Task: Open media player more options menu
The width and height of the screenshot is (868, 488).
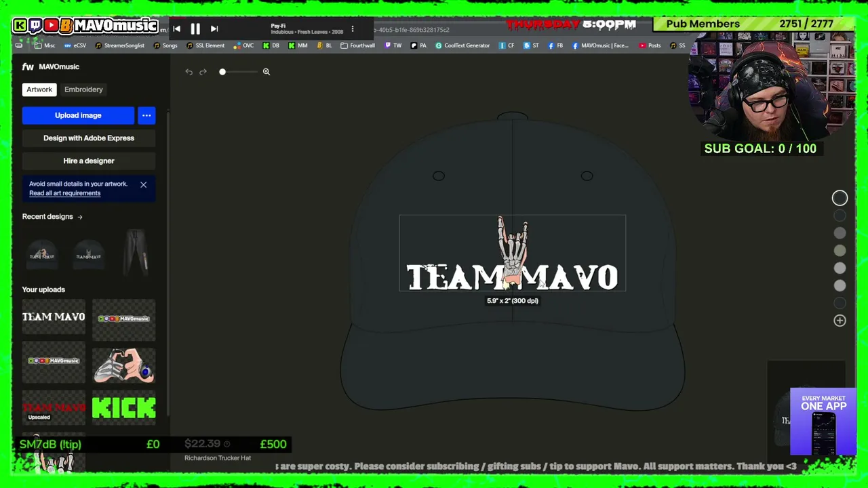Action: (353, 29)
